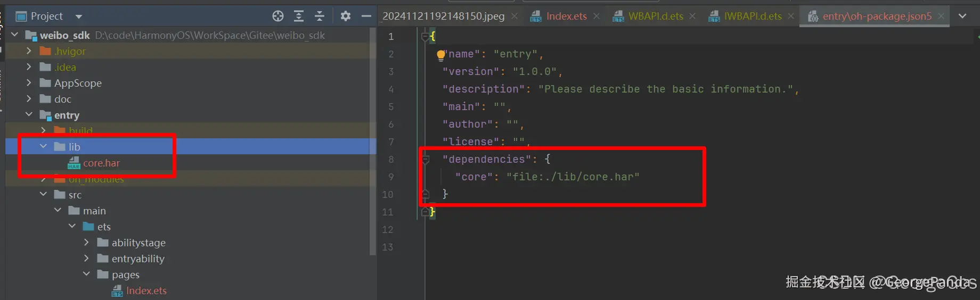Switch to the IWBAPI.d.ets editor tab
The image size is (980, 300).
[753, 16]
